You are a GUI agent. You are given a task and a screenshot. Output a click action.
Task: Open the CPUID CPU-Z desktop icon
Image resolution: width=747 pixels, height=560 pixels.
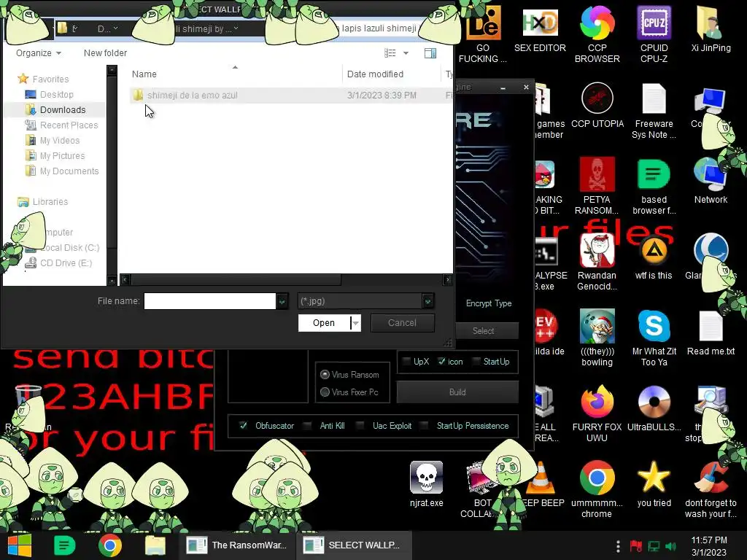pyautogui.click(x=654, y=34)
